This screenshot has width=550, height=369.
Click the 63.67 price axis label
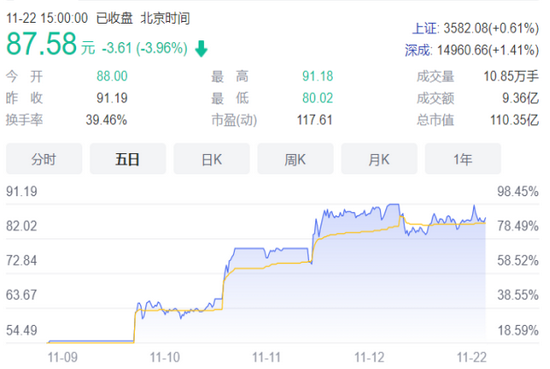[21, 295]
